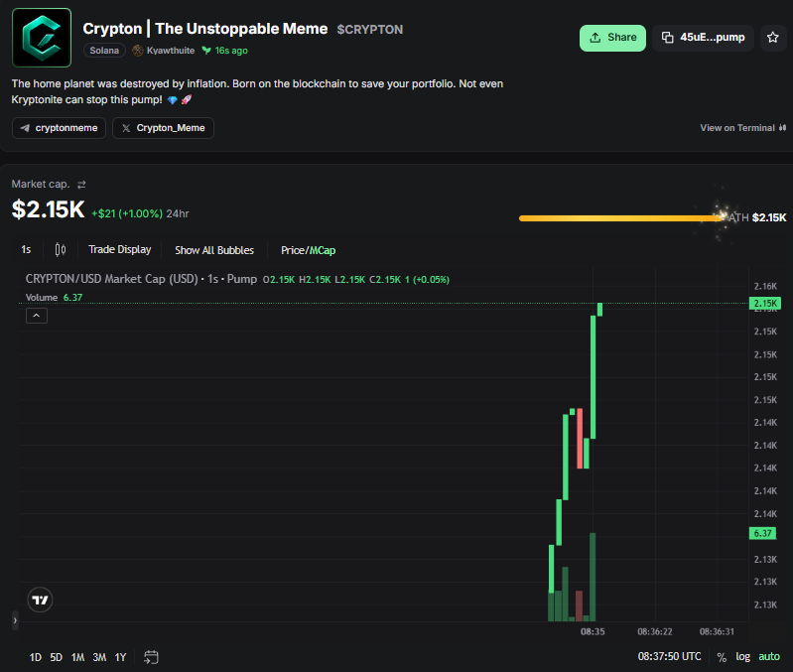Click the 6.37 volume label on axis
793x672 pixels.
[x=762, y=533]
